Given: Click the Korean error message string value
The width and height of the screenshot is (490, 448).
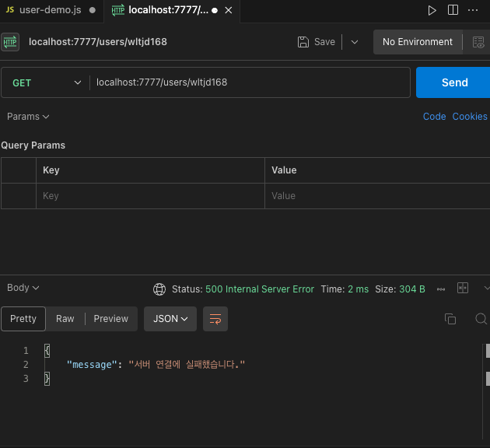Looking at the screenshot, I should pyautogui.click(x=187, y=364).
